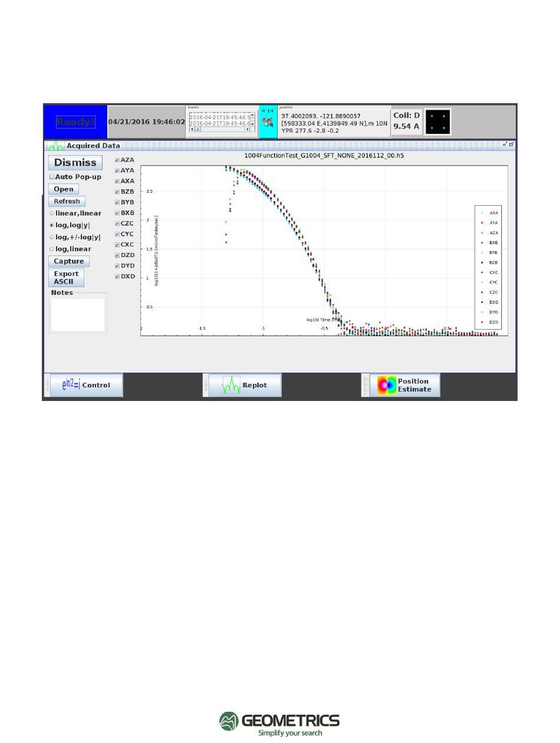Click the YPR 277.6 -2.8 -0.2 readout
560x743 pixels.
311,131
